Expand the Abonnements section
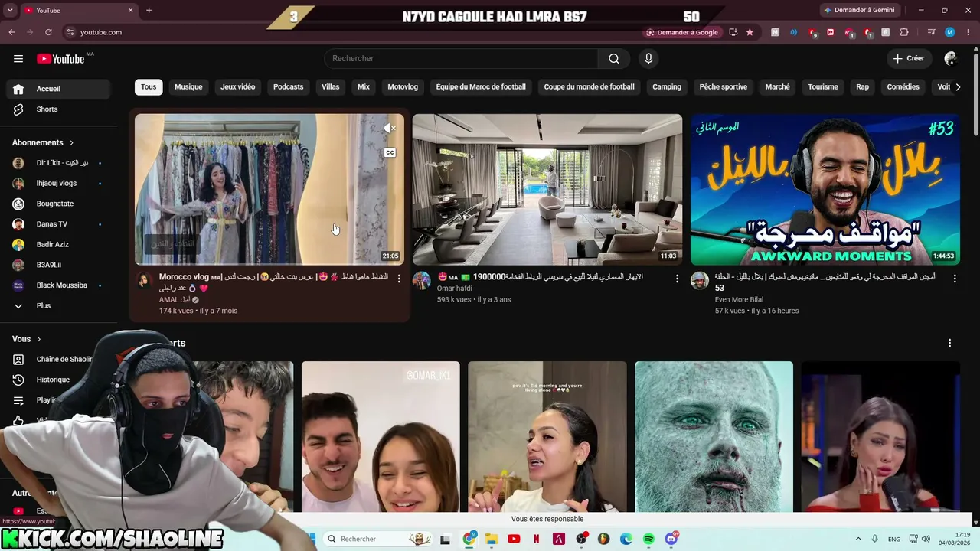 44,143
